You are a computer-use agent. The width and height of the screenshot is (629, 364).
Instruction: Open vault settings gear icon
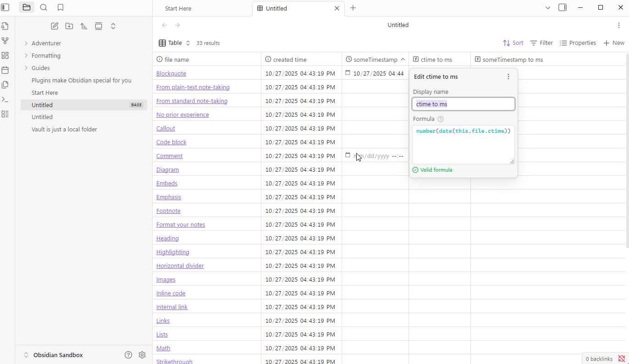[142, 355]
